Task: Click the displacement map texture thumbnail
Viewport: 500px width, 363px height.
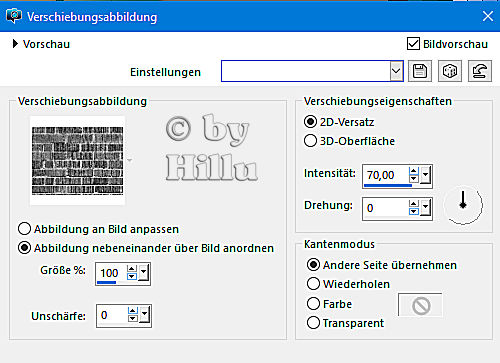Action: click(77, 160)
